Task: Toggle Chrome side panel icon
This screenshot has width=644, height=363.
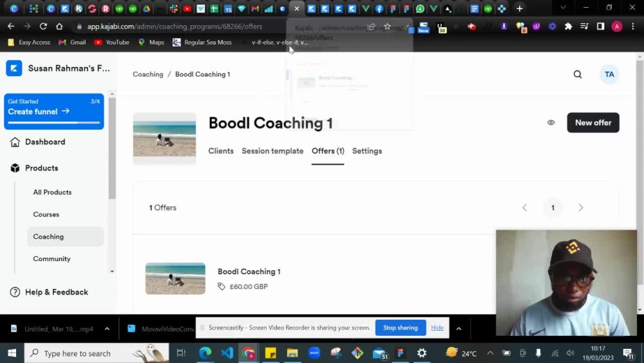Action: 600,26
